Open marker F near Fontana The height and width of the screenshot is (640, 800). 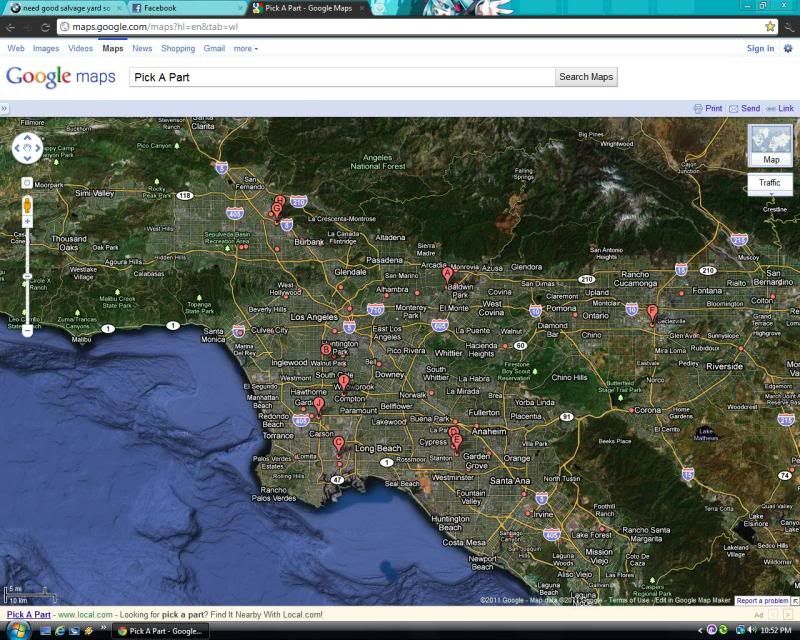pyautogui.click(x=652, y=313)
